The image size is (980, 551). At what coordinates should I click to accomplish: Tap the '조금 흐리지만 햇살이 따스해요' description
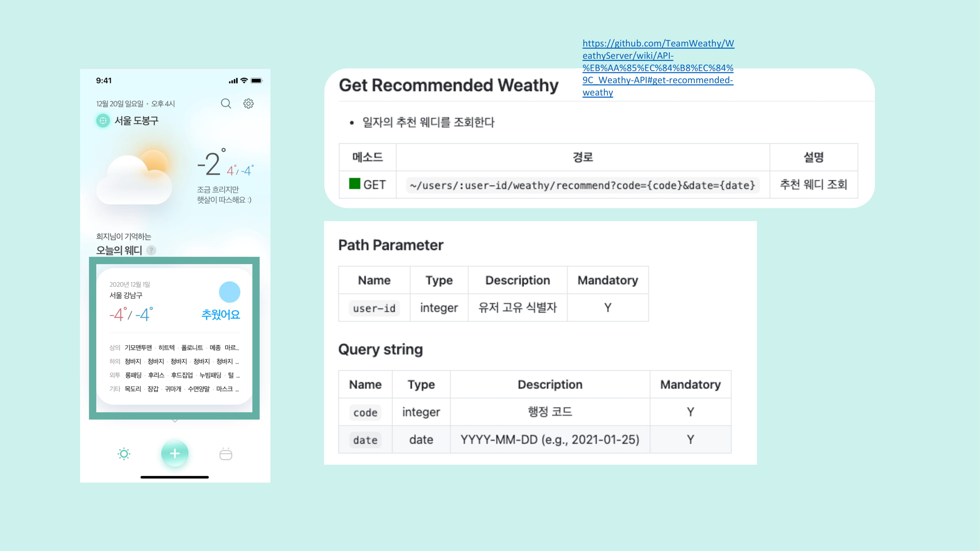pyautogui.click(x=224, y=194)
